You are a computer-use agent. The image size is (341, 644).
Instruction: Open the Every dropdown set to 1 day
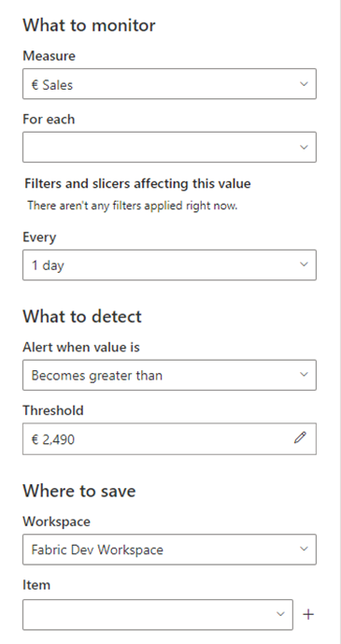click(169, 265)
